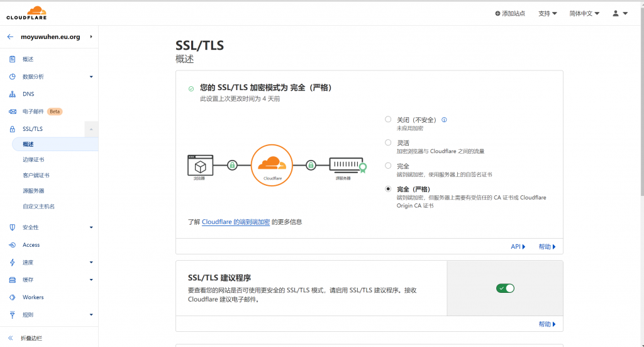This screenshot has width=644, height=347.
Task: Click the 安全性 shield icon
Action: tap(13, 227)
